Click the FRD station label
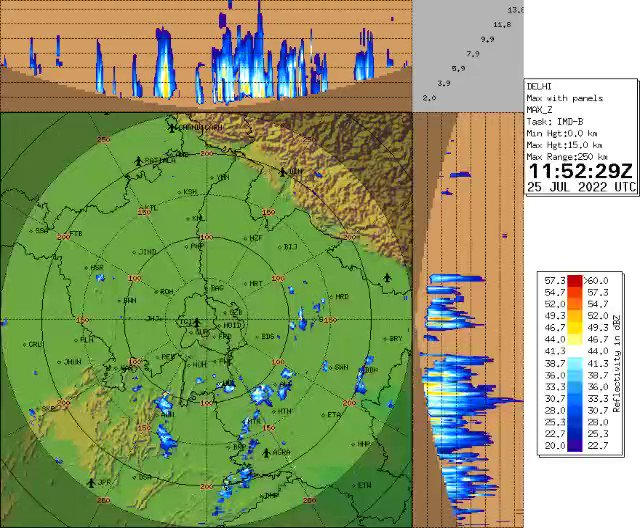 225,337
